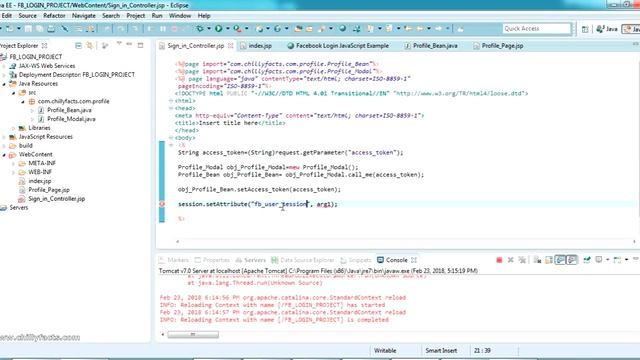
Task: Open the Refactor menu
Action: tap(54, 16)
